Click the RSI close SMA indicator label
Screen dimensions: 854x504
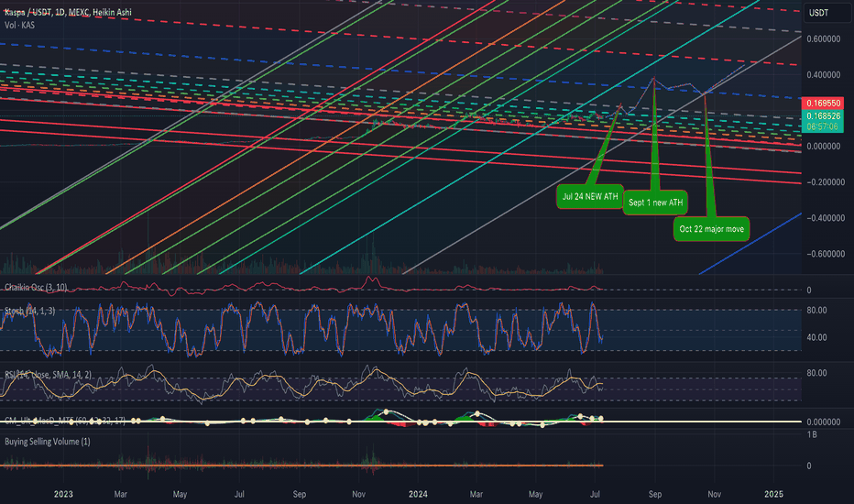[x=48, y=374]
